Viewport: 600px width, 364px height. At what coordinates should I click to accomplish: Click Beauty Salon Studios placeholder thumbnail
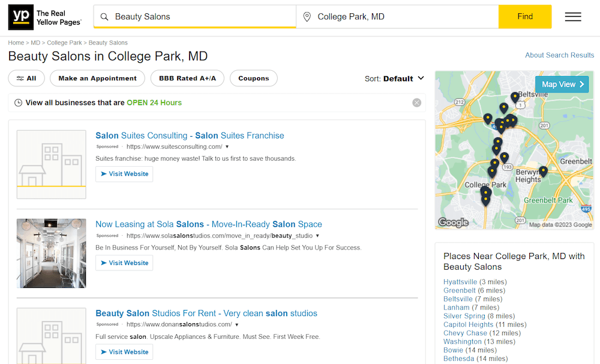pyautogui.click(x=51, y=336)
